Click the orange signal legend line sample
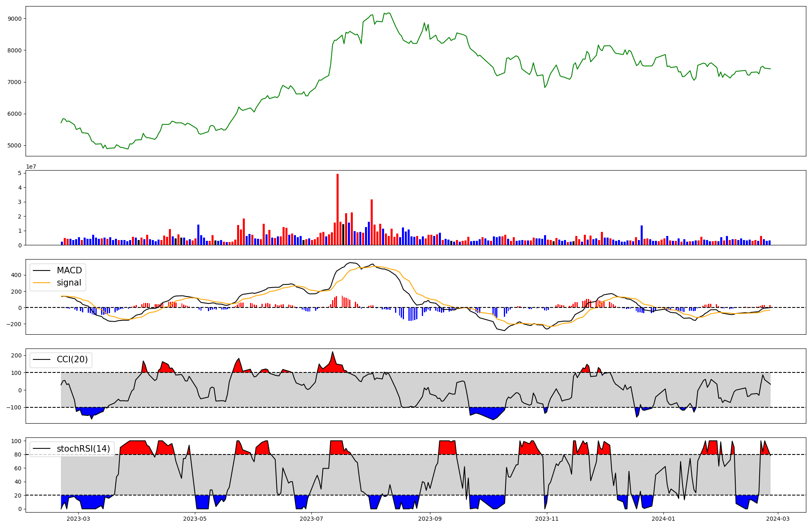Image resolution: width=812 pixels, height=528 pixels. 41,283
